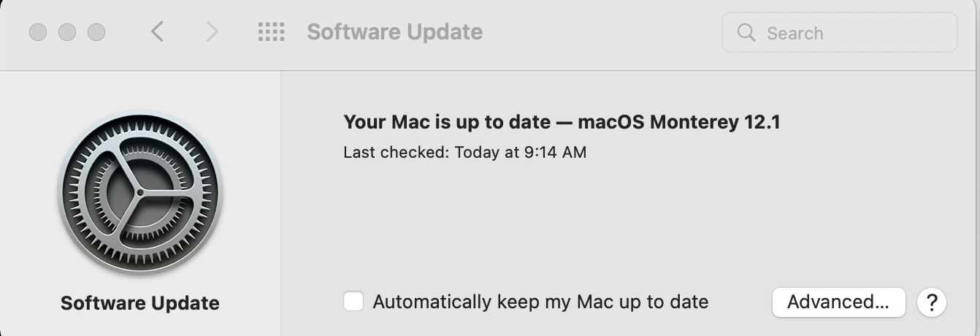Click the 'Search' placeholder text

click(x=795, y=33)
